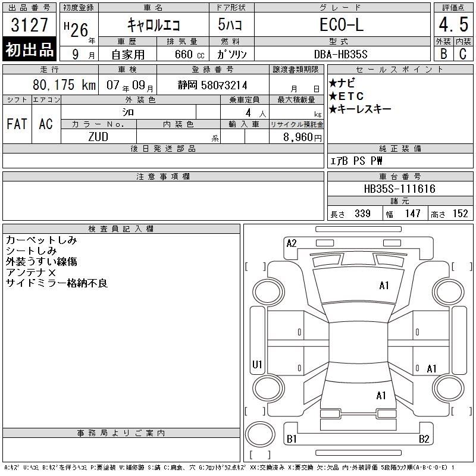Select inspector note シートしみ
The width and height of the screenshot is (476, 476).
[32, 250]
